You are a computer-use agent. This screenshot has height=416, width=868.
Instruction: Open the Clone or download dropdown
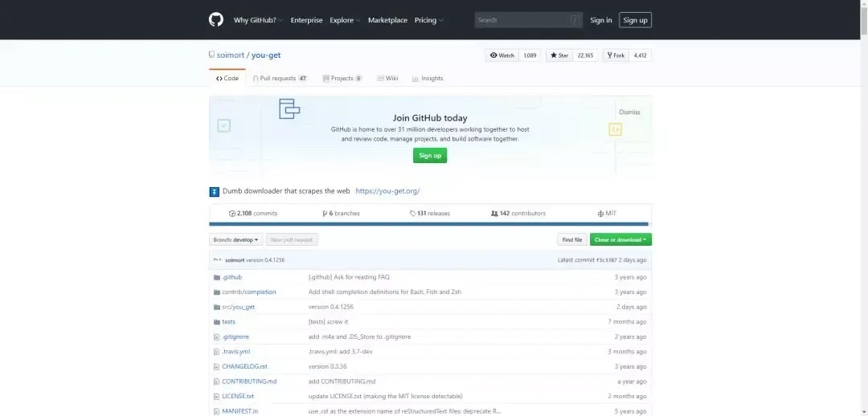620,240
